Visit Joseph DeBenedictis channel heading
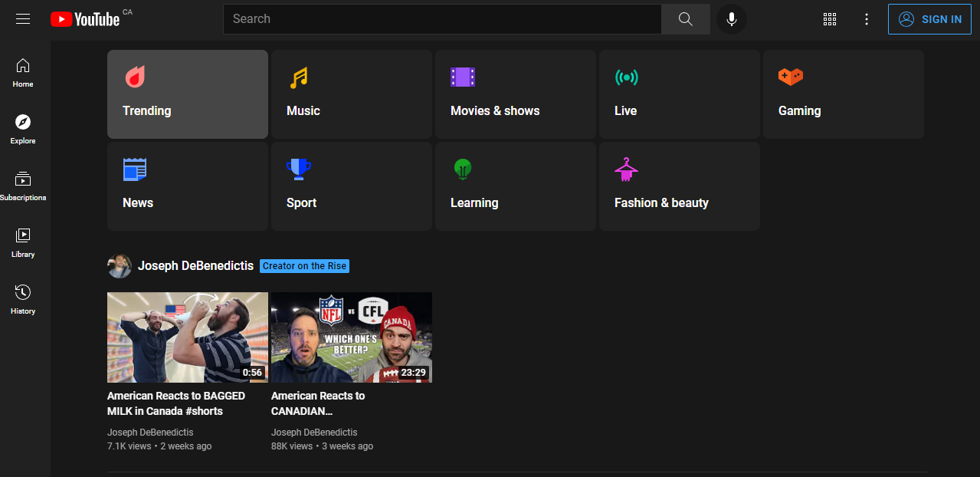The height and width of the screenshot is (477, 980). coord(195,266)
